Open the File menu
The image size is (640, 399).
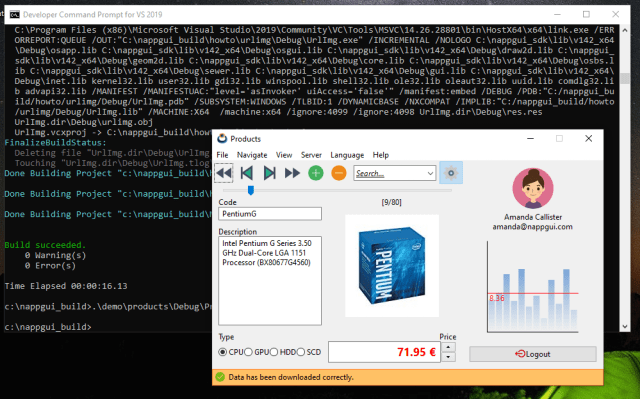pyautogui.click(x=222, y=155)
